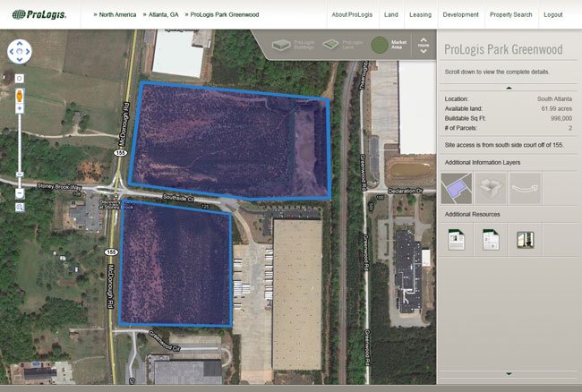The image size is (582, 392).
Task: Toggle the open box information layer
Action: point(491,189)
